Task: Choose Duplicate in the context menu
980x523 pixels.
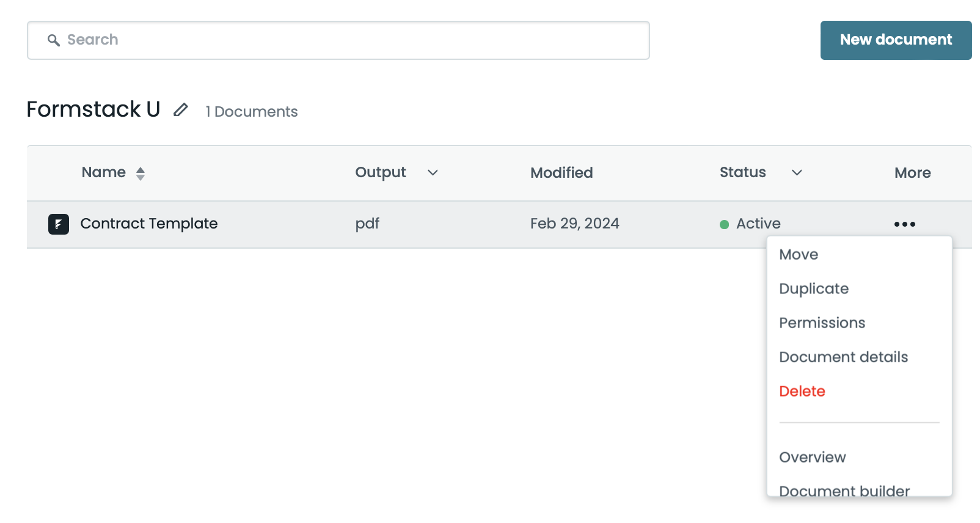Action: pyautogui.click(x=814, y=289)
